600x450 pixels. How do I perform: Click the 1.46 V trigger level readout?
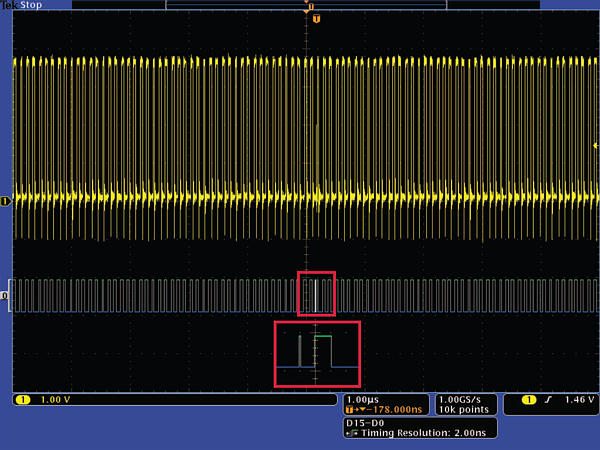click(x=578, y=400)
